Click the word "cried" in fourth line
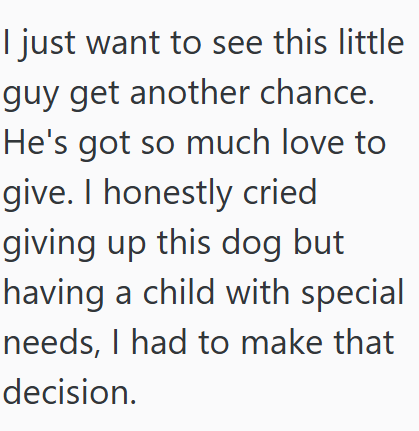Image resolution: width=419 pixels, height=431 pixels. point(279,192)
